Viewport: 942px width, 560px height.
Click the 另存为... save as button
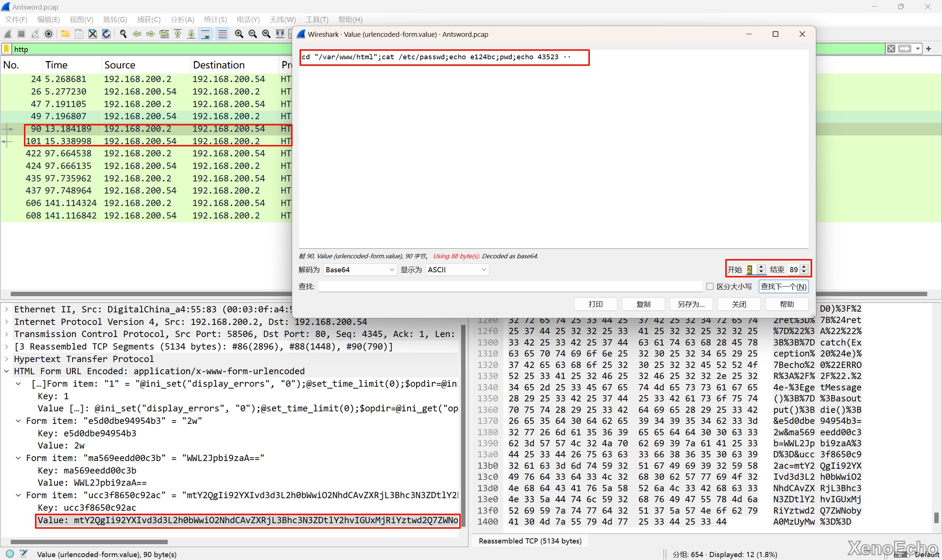click(x=691, y=304)
